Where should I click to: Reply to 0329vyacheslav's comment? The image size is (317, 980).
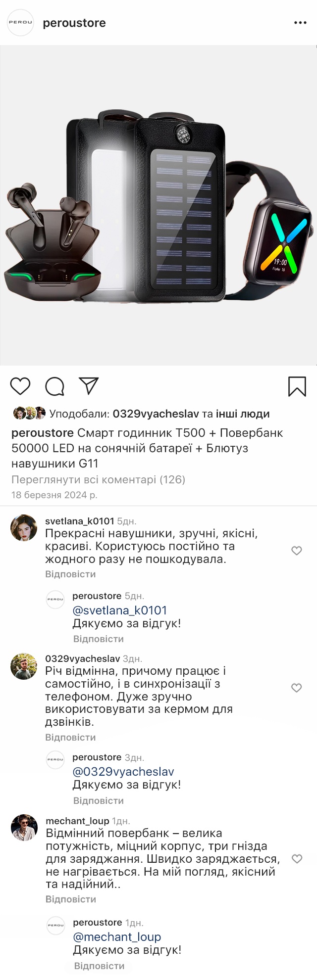click(x=70, y=737)
